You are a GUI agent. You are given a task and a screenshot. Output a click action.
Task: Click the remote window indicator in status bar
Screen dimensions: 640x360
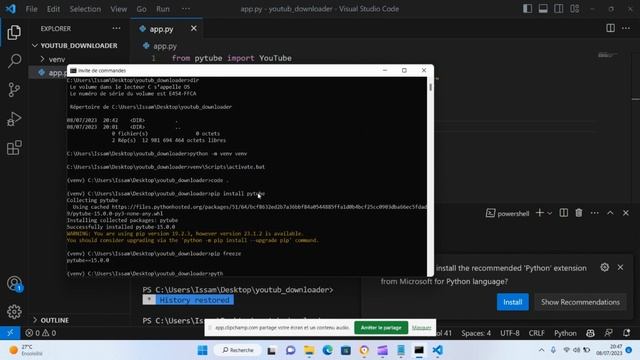(x=10, y=333)
